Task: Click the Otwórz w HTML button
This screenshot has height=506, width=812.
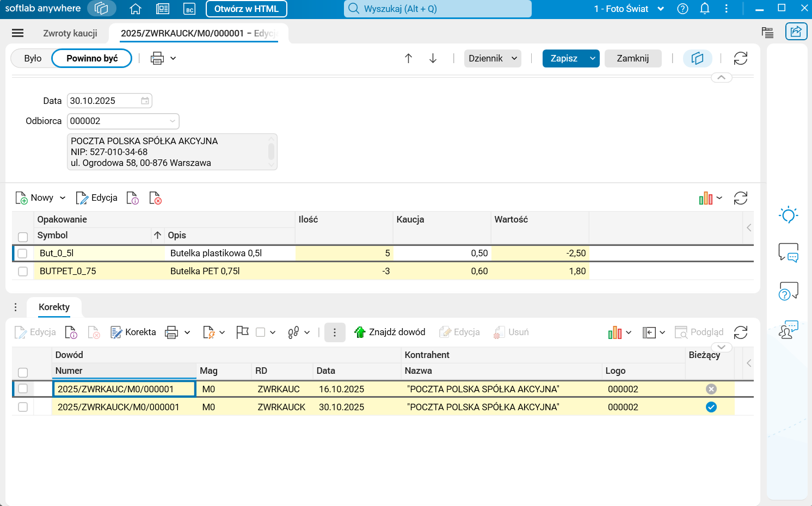Action: pyautogui.click(x=246, y=9)
